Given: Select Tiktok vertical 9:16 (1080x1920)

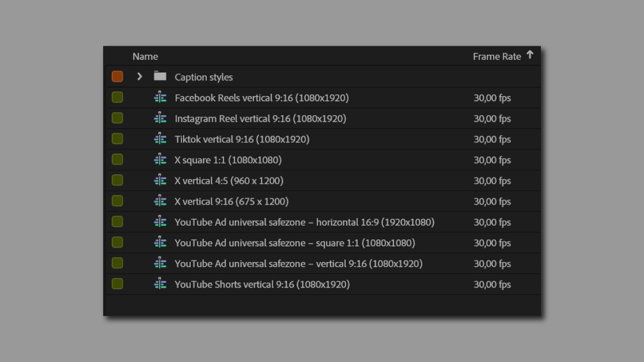Looking at the screenshot, I should point(242,139).
